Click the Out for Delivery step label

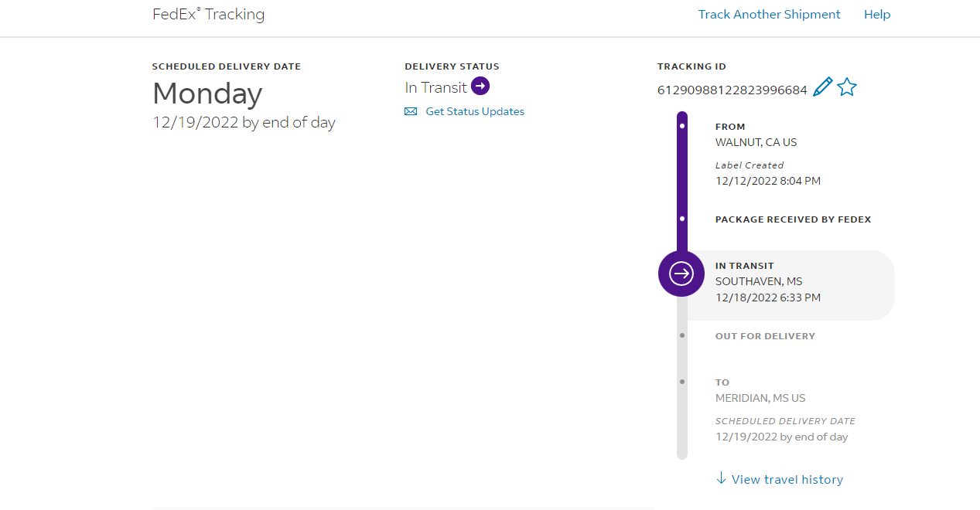765,336
